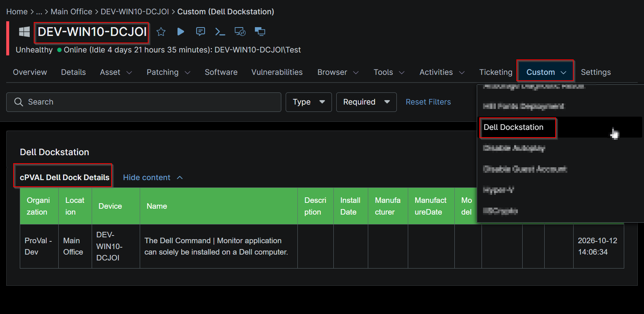Click the Reset Filters link
Screen dimensions: 644x314
[x=428, y=102]
